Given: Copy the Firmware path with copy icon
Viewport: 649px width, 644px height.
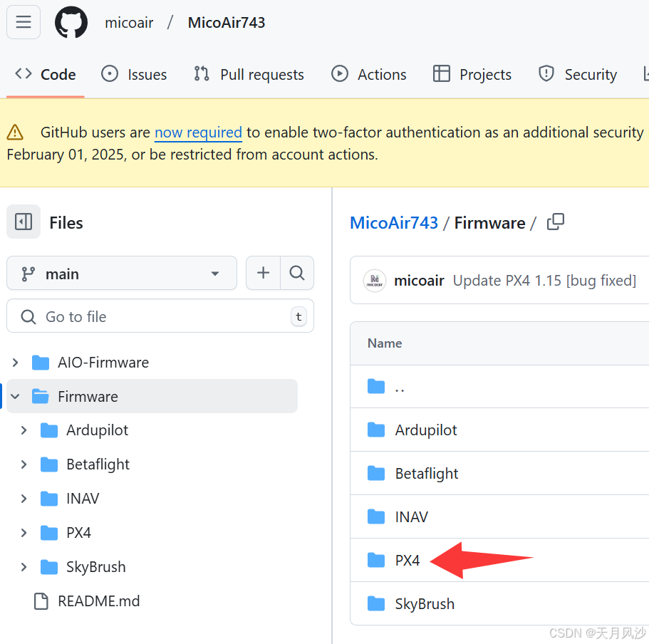Looking at the screenshot, I should pos(556,222).
